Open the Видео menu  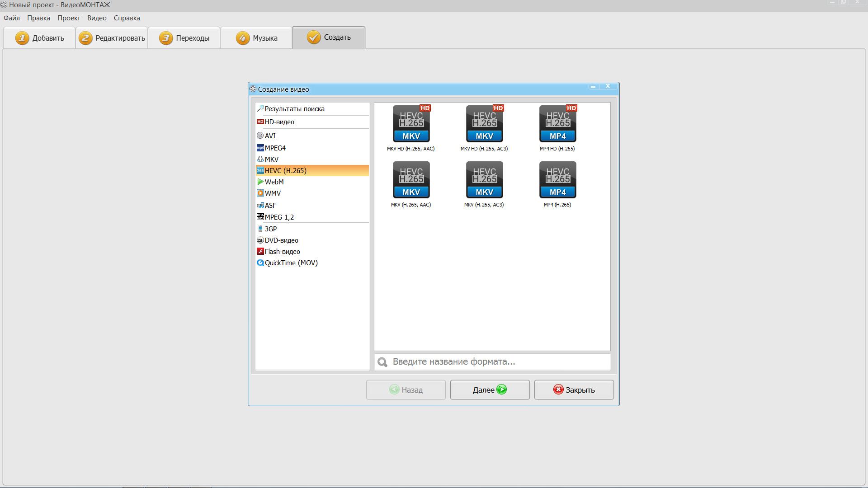pyautogui.click(x=97, y=18)
